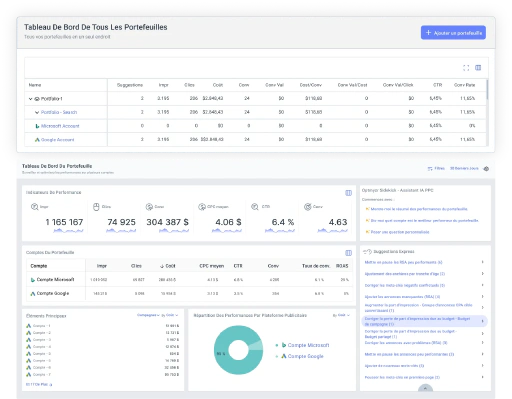Screen dimensions: 512x399
Task: Click the 74 925 clicks value
Action: tap(121, 222)
